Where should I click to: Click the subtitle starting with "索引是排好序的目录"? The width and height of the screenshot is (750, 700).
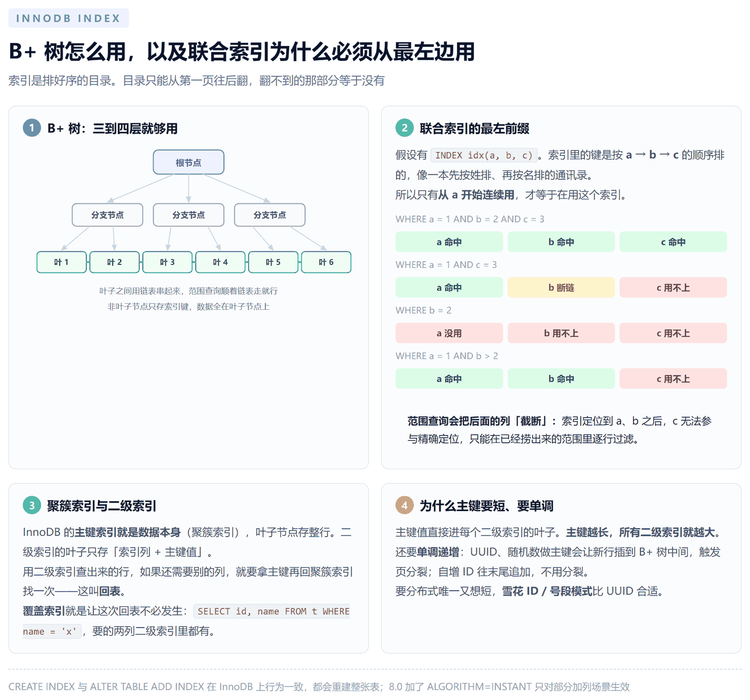click(196, 80)
